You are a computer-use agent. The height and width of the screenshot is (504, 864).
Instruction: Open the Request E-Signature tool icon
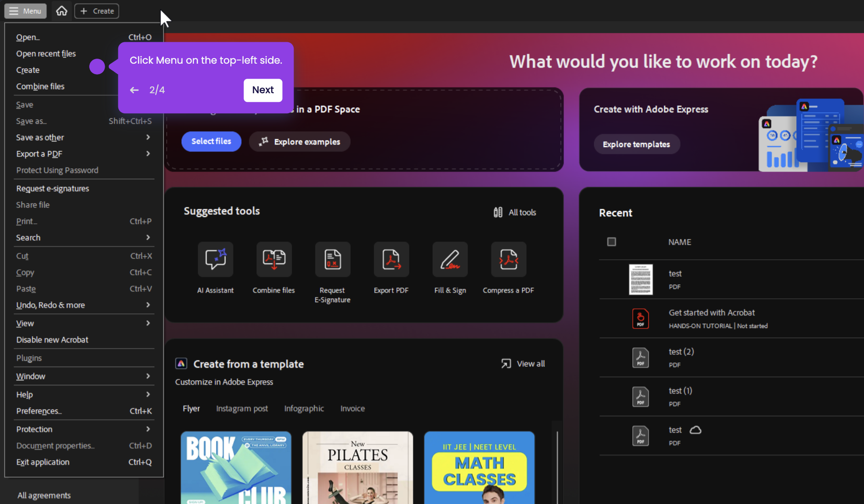coord(333,259)
